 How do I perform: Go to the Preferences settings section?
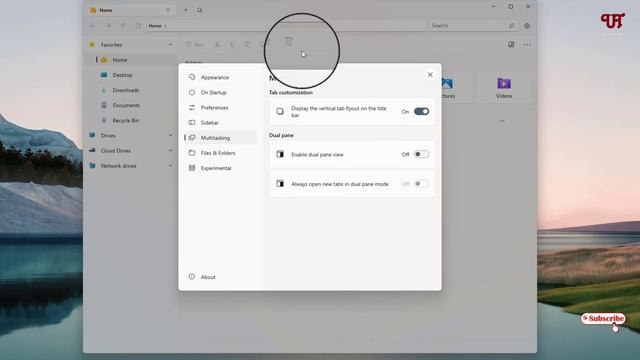[x=220, y=108]
